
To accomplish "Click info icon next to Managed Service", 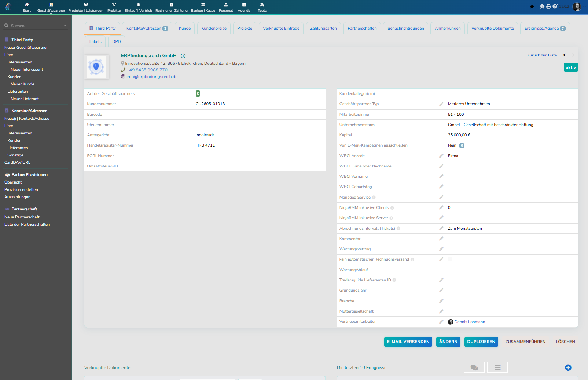I will pos(374,198).
